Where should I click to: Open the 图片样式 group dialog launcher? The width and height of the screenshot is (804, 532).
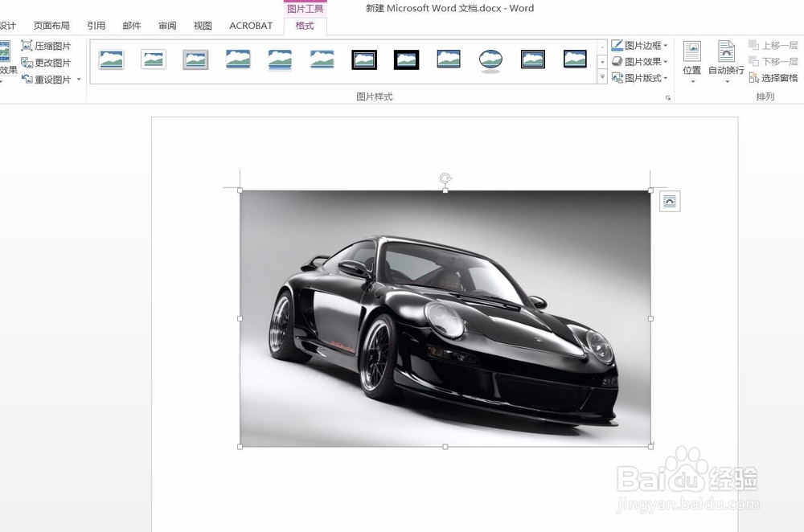click(668, 97)
